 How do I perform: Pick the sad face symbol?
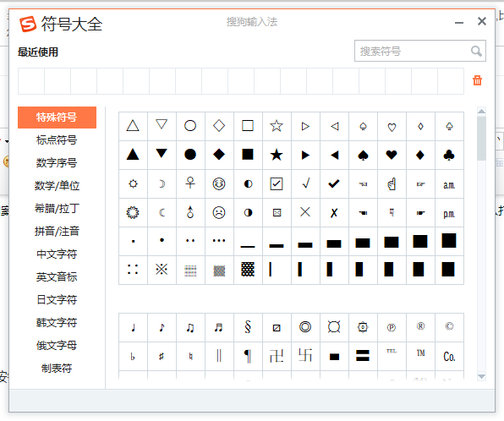click(219, 212)
